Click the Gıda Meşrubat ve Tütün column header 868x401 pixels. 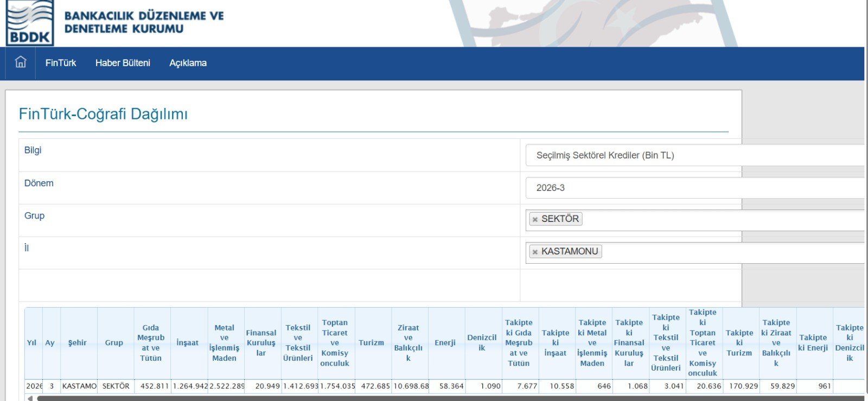pyautogui.click(x=152, y=343)
